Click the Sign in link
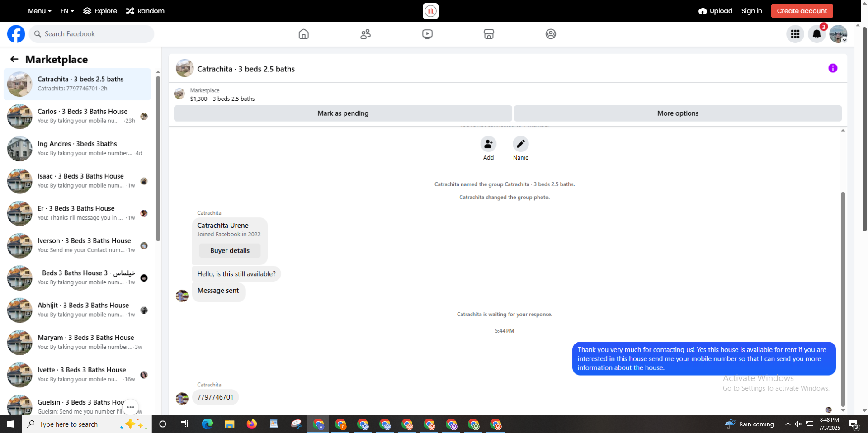This screenshot has width=868, height=433. coord(751,11)
